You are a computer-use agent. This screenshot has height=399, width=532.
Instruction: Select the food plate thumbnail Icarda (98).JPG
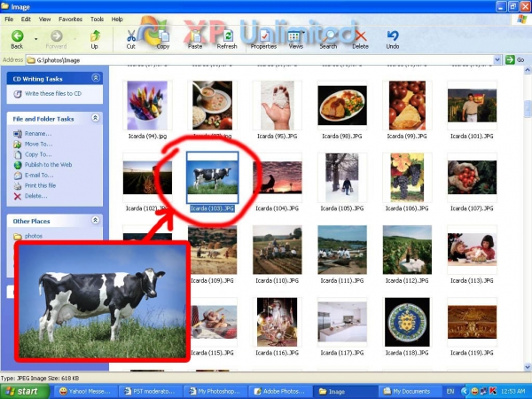[342, 106]
